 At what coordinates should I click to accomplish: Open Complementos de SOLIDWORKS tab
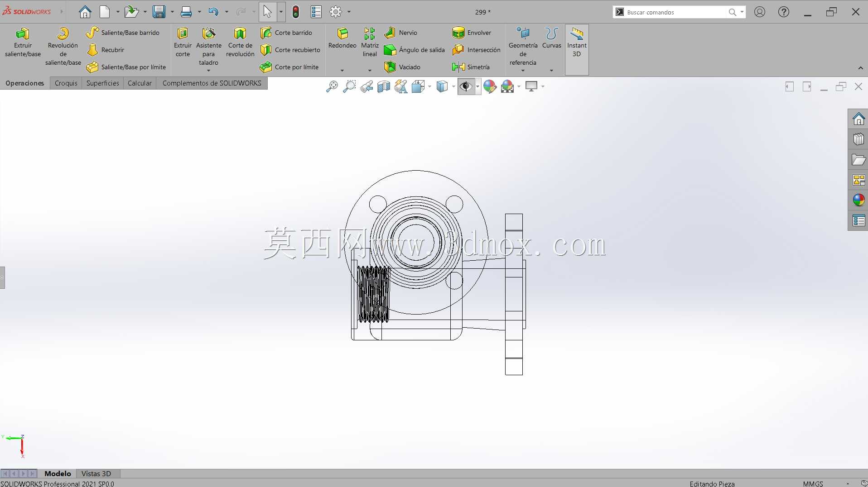click(x=212, y=83)
